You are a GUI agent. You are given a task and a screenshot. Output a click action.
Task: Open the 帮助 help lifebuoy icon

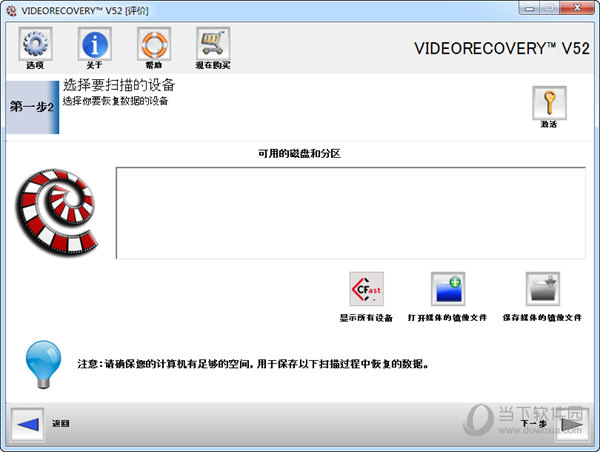point(154,44)
